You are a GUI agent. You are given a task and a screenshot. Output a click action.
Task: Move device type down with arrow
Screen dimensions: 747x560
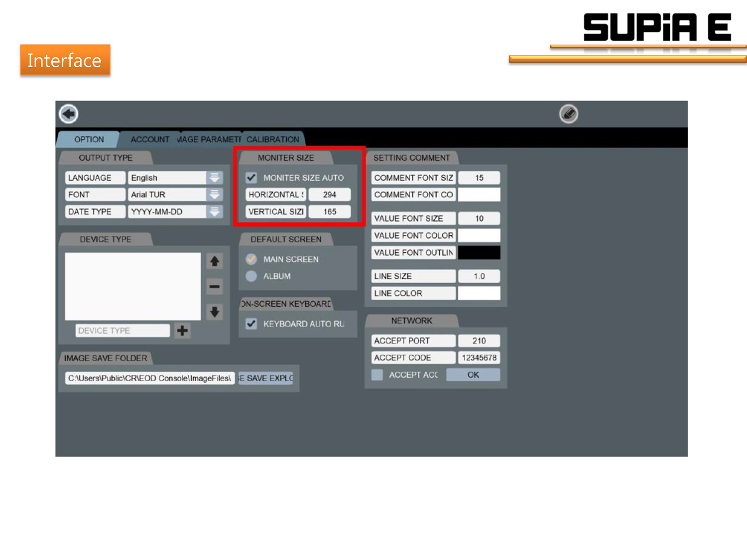(x=215, y=312)
